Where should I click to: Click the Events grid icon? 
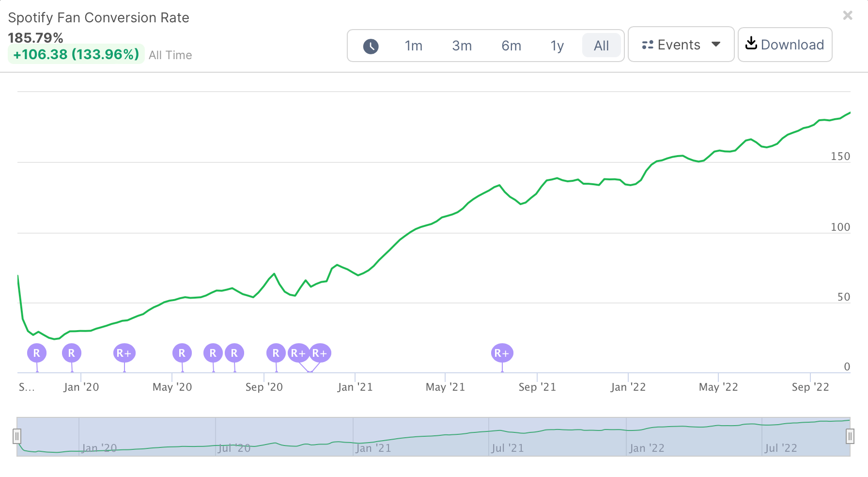pos(648,45)
